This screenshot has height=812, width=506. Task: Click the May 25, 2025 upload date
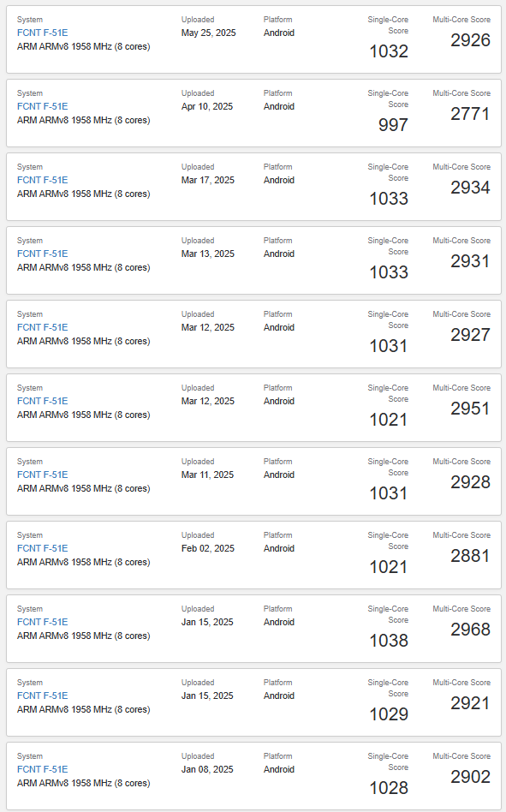click(x=209, y=33)
